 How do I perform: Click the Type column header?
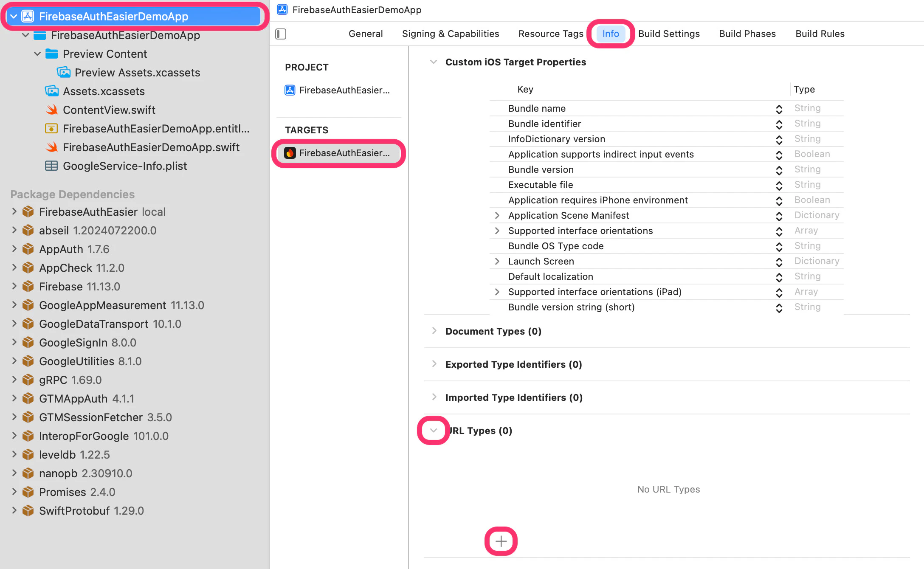804,89
